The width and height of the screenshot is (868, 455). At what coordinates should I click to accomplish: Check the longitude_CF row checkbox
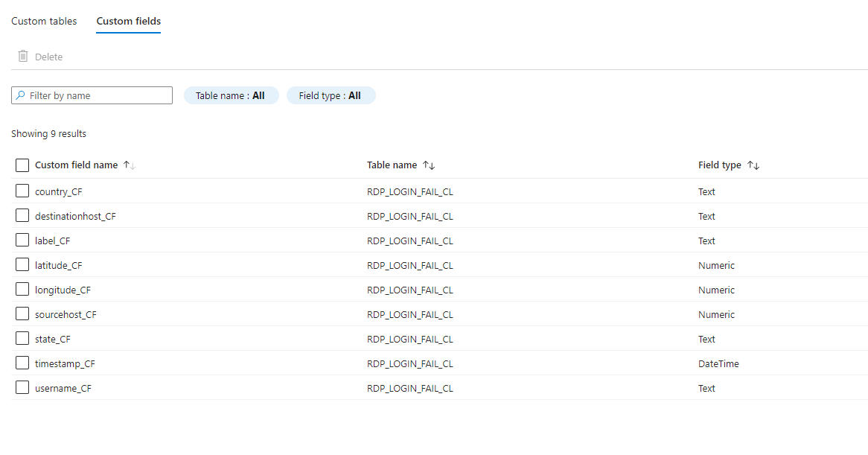click(22, 289)
